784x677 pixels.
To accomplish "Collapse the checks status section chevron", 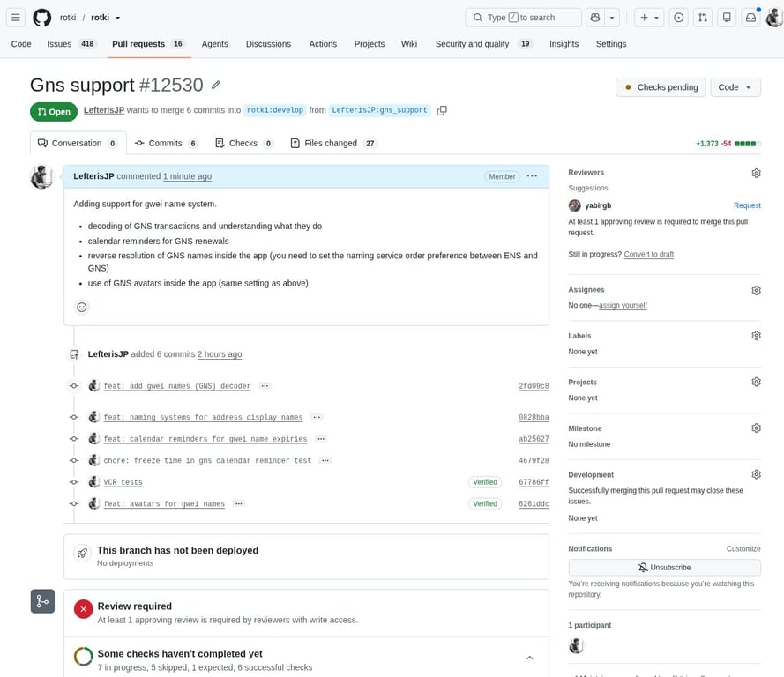I will 529,658.
